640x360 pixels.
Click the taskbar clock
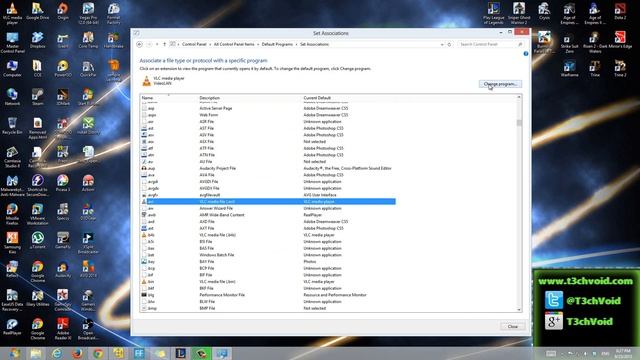coord(623,353)
